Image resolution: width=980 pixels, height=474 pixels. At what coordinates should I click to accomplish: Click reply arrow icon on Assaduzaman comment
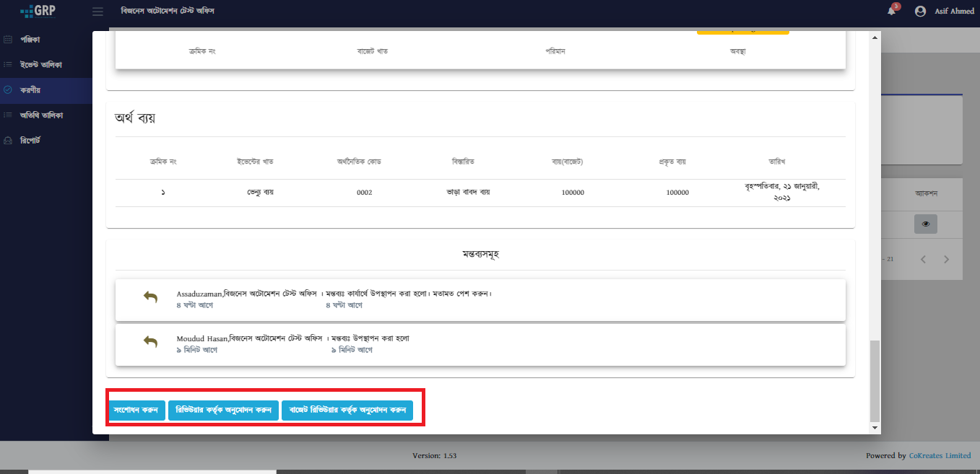click(150, 297)
